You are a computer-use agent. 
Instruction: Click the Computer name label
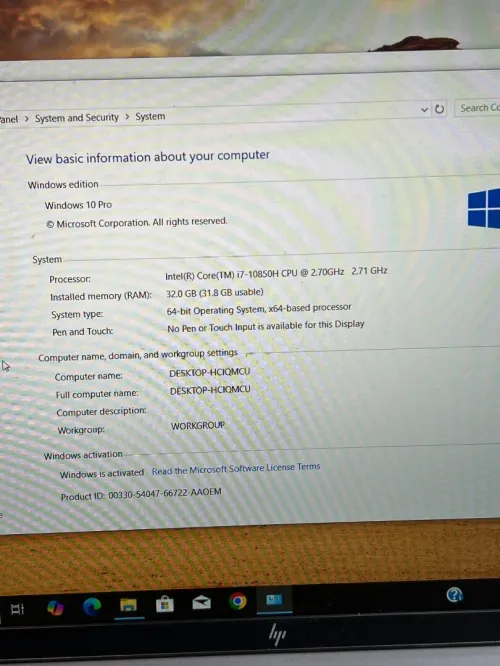coord(88,376)
